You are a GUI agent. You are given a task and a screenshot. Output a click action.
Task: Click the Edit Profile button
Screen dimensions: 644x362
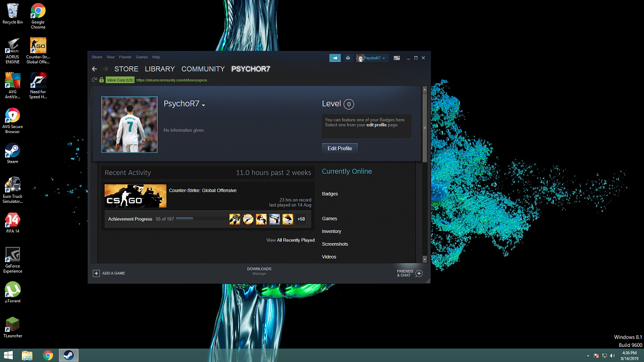(339, 148)
